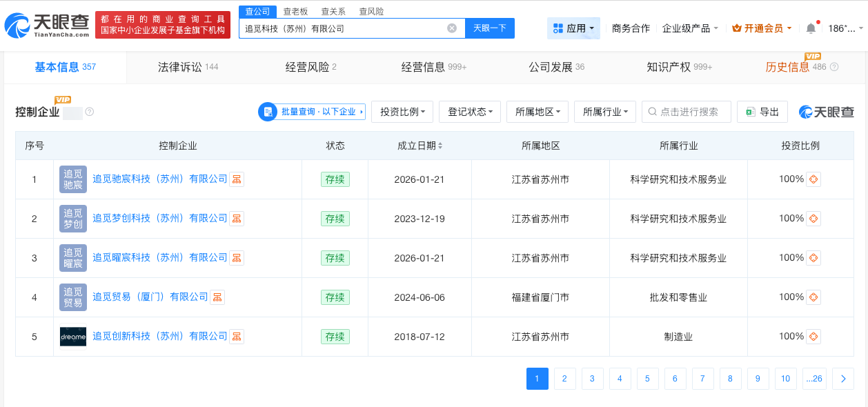This screenshot has width=868, height=407.
Task: Open equity chart icon for 追觅贸易（厦门）
Action: point(217,297)
